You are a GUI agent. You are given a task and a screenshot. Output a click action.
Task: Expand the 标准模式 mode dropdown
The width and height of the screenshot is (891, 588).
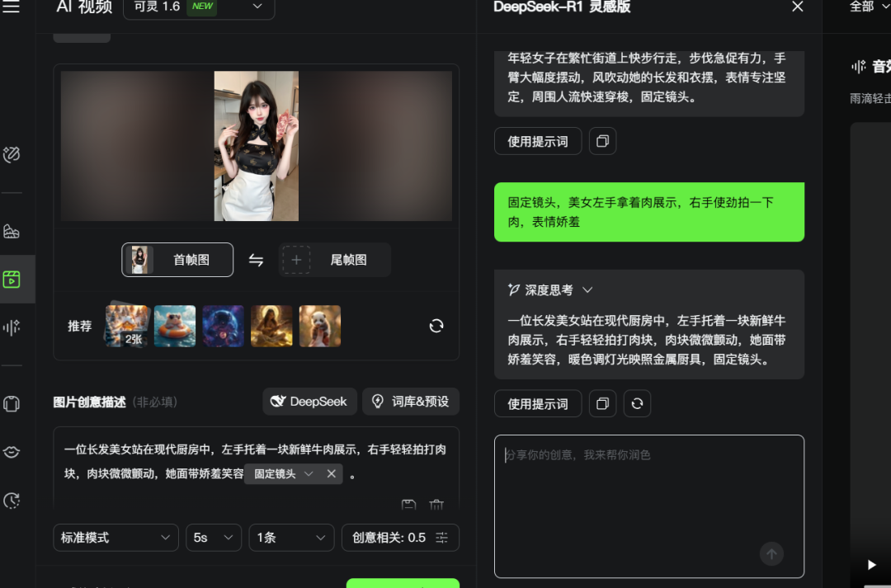[115, 538]
